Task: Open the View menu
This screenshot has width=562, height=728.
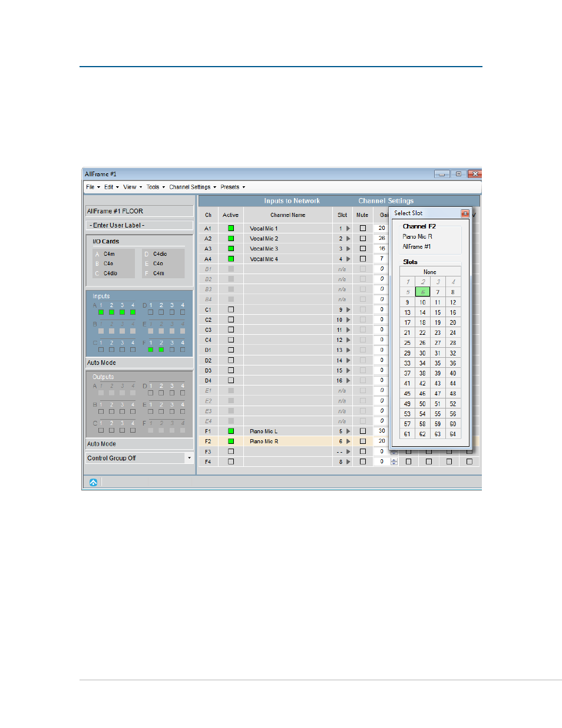Action: (133, 187)
